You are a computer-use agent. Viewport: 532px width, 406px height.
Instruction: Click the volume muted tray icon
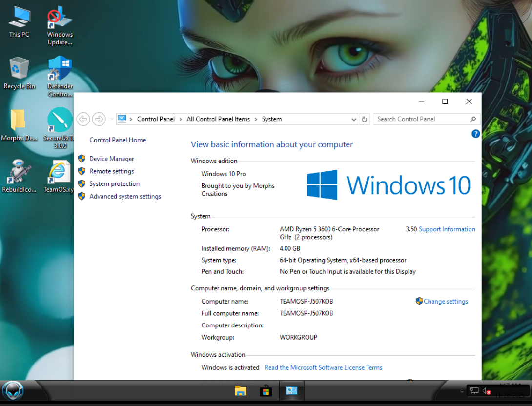[486, 391]
